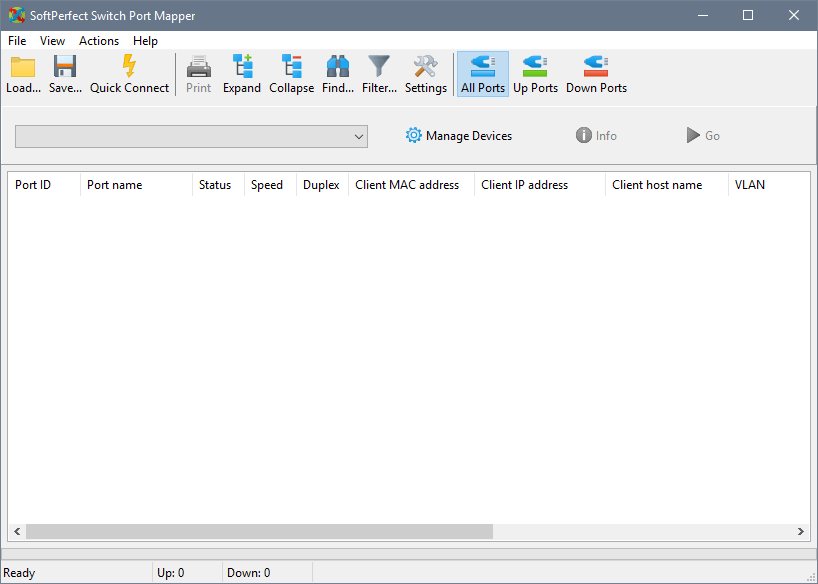
Task: Open Settings with the wrench icon
Action: click(x=425, y=73)
